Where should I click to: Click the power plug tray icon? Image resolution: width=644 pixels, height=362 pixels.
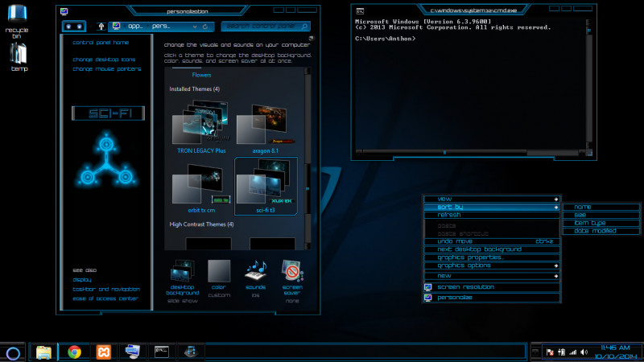[561, 352]
